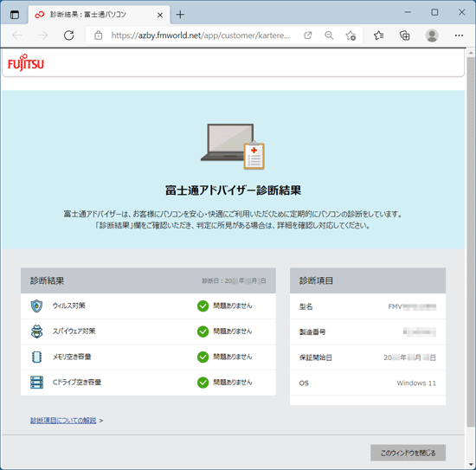Open the 診断項目についての解説 link
Screen dimensions: 476x470
pyautogui.click(x=63, y=420)
